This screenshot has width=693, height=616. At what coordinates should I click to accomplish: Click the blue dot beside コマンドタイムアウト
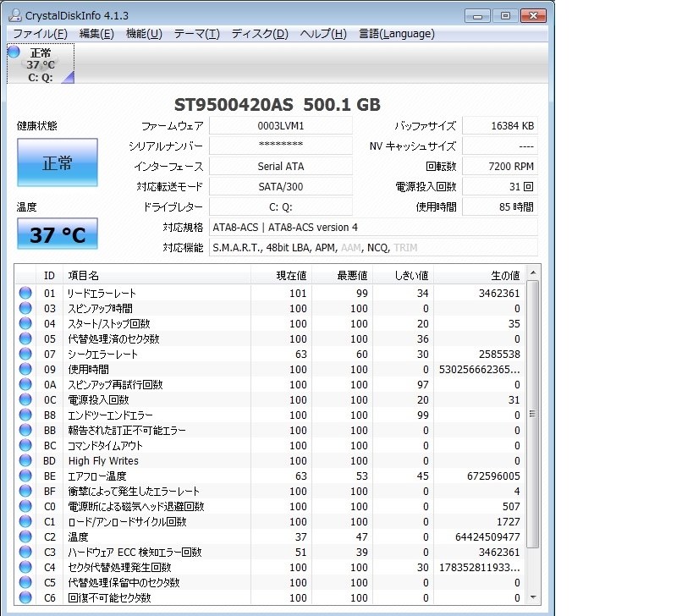coord(25,446)
